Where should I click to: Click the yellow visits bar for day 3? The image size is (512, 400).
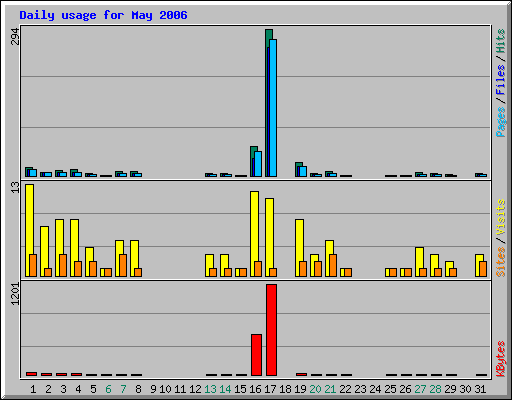[59, 248]
